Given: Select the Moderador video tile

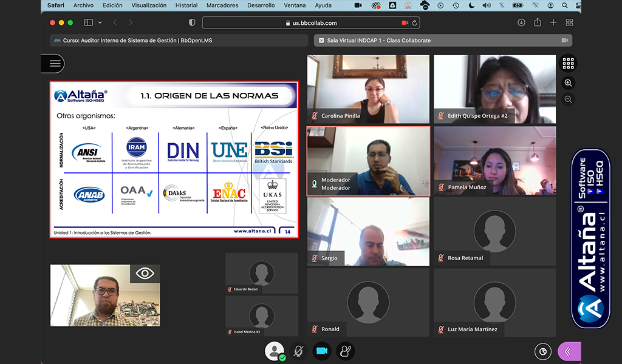Looking at the screenshot, I should pyautogui.click(x=368, y=161).
